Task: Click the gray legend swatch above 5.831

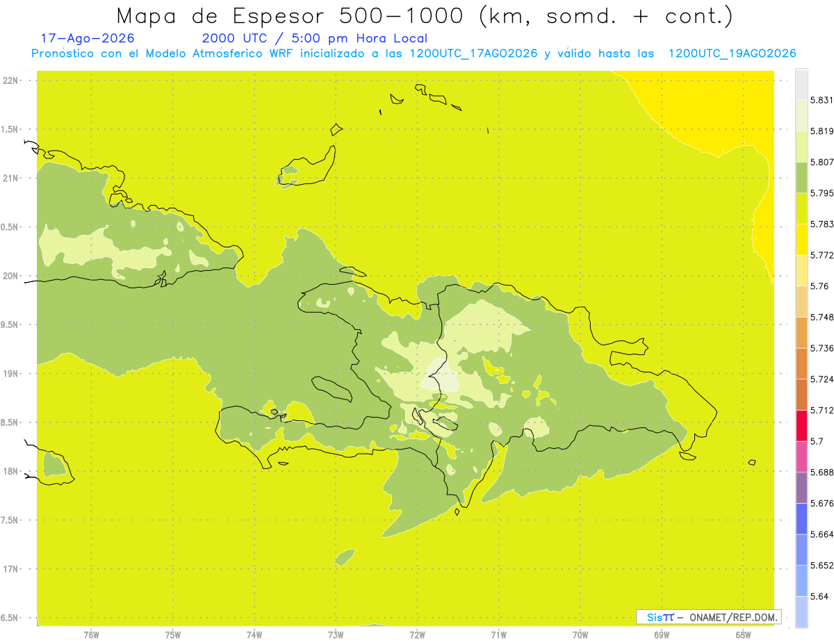Action: [x=801, y=84]
